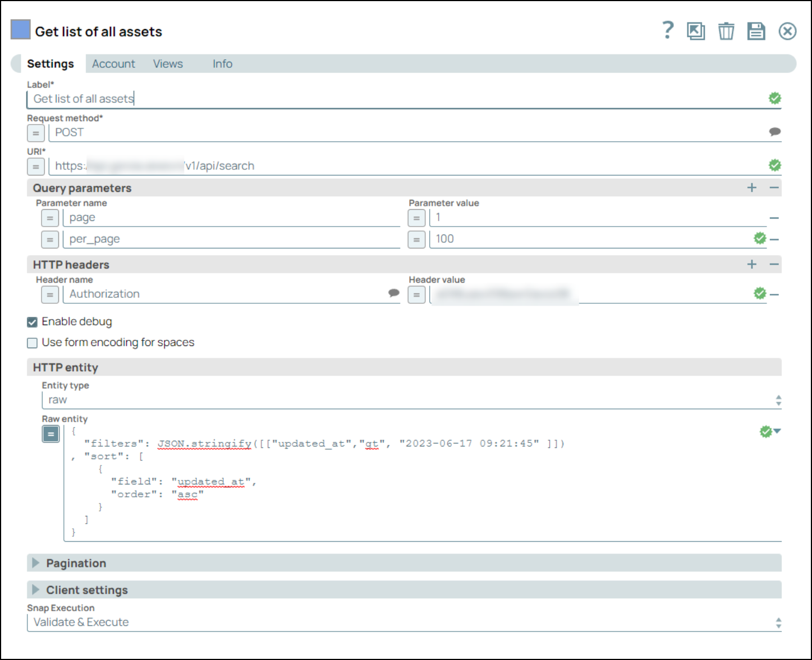
Task: Click the export snap icon in header
Action: pos(696,31)
